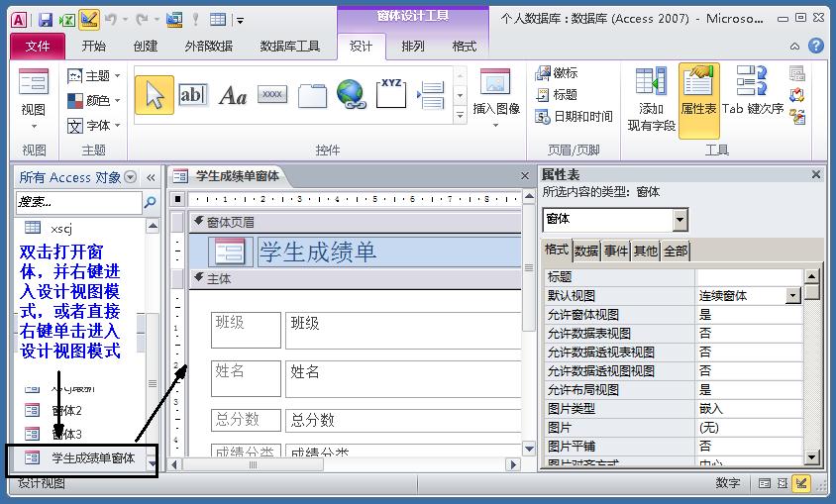Open the 事件 tab in property sheet
The height and width of the screenshot is (504, 836).
coord(616,251)
